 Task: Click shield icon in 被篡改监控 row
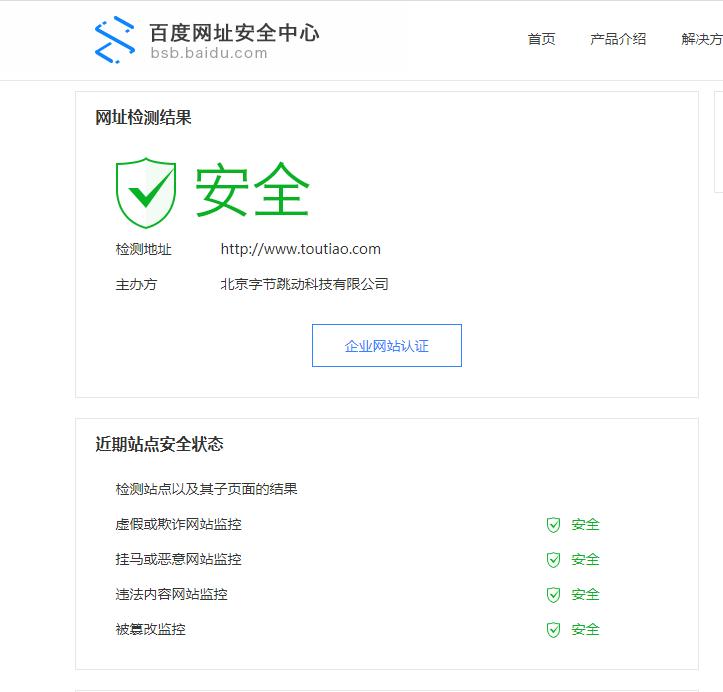pos(553,630)
